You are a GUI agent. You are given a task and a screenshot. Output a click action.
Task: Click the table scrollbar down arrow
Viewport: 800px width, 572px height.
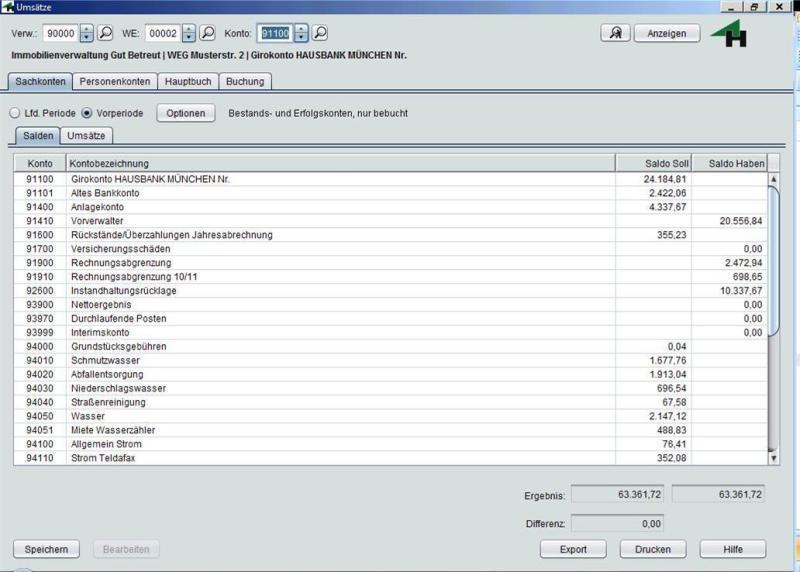[x=773, y=458]
